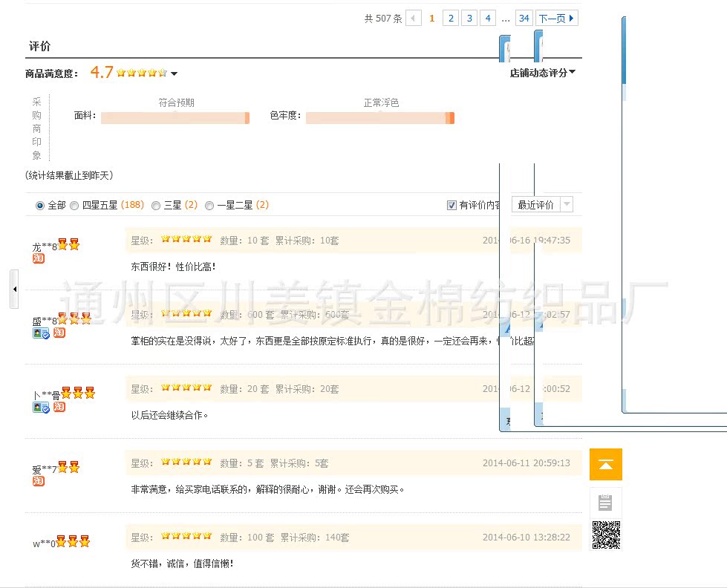Click the crown level icons next to 爱**7
The height and width of the screenshot is (588, 727).
click(68, 466)
